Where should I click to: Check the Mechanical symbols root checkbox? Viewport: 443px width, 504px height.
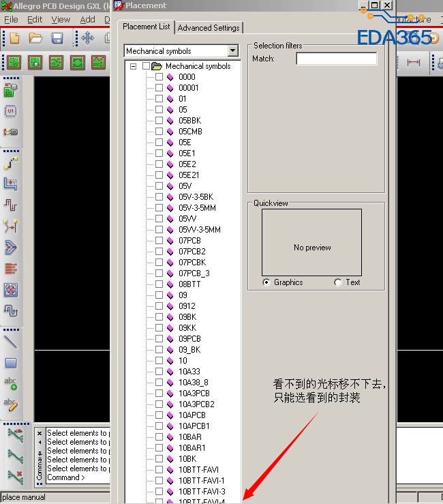(x=146, y=66)
